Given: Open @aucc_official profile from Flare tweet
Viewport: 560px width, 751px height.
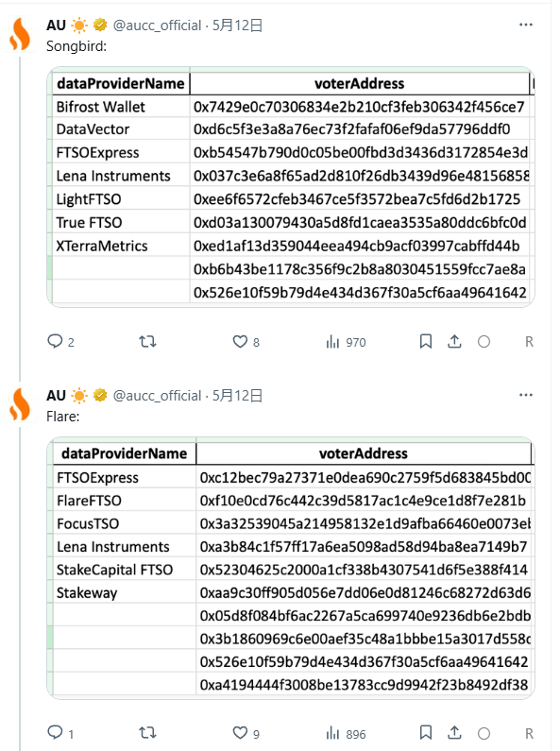Looking at the screenshot, I should [x=157, y=396].
